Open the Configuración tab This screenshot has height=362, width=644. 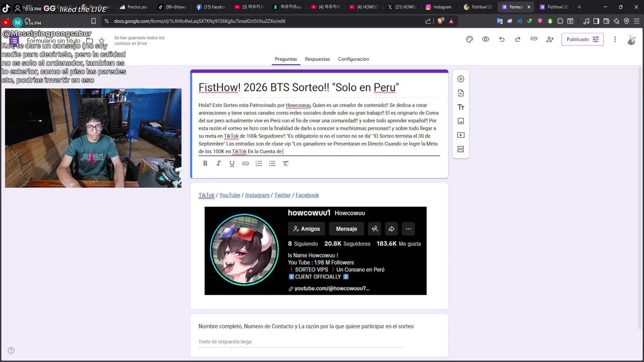[354, 59]
